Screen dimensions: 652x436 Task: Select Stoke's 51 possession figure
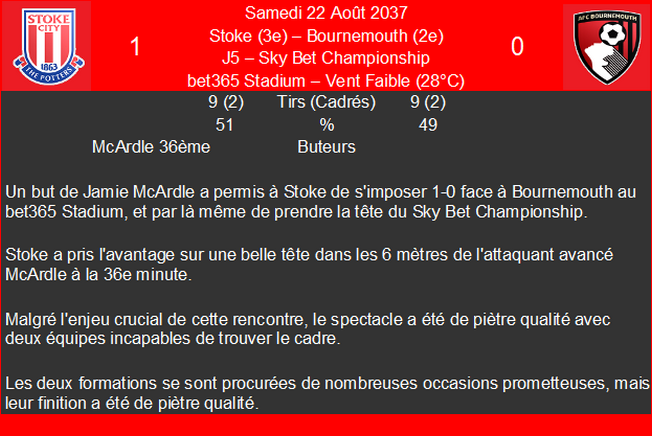pos(225,125)
